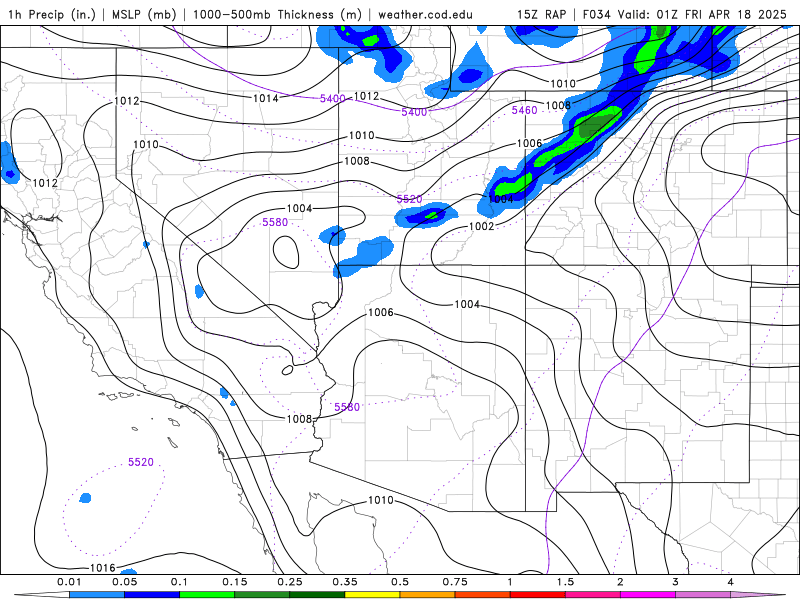Screen dimensions: 800x600
Task: Click the purple 5460 thickness label
Action: (x=524, y=110)
